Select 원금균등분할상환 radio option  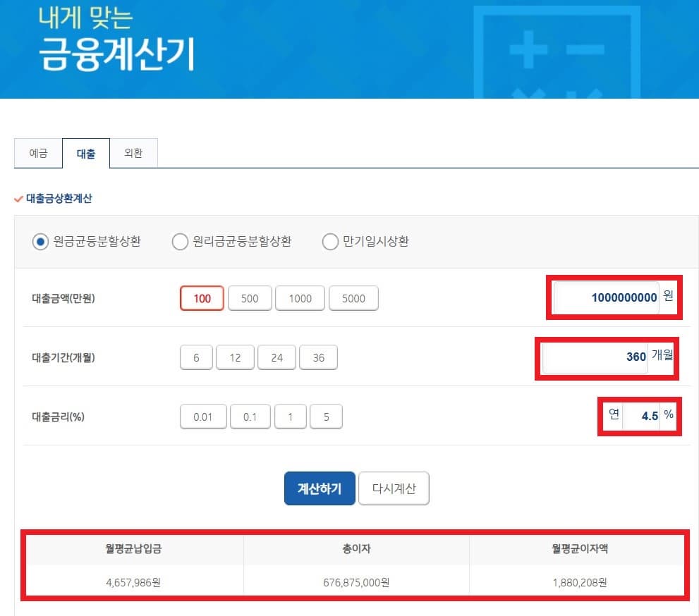(40, 242)
